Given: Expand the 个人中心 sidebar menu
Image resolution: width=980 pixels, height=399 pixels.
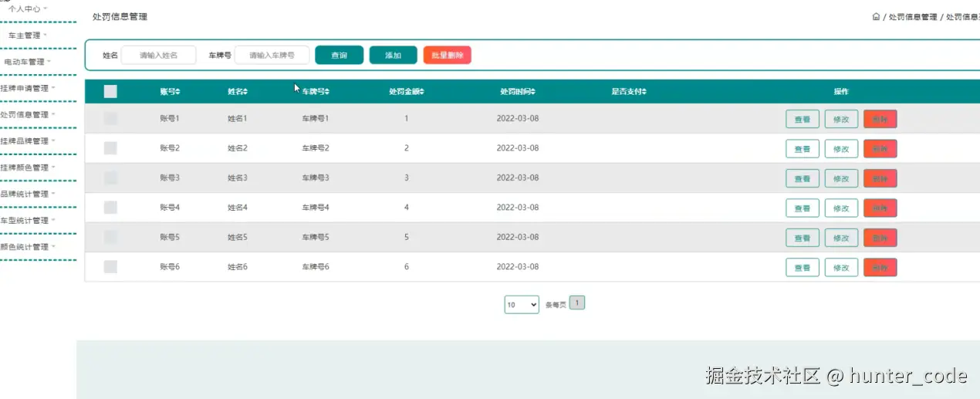Looking at the screenshot, I should [x=28, y=9].
